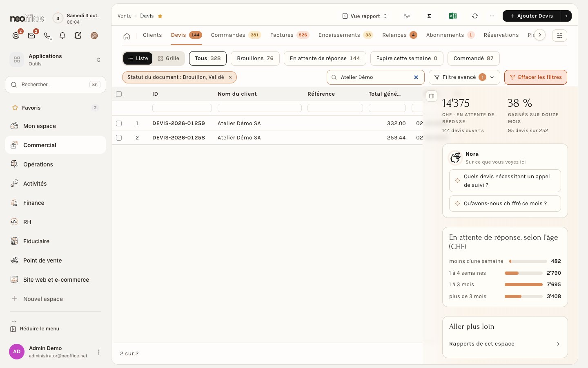Toggle favorite star next to Devis breadcrumb

click(x=160, y=16)
